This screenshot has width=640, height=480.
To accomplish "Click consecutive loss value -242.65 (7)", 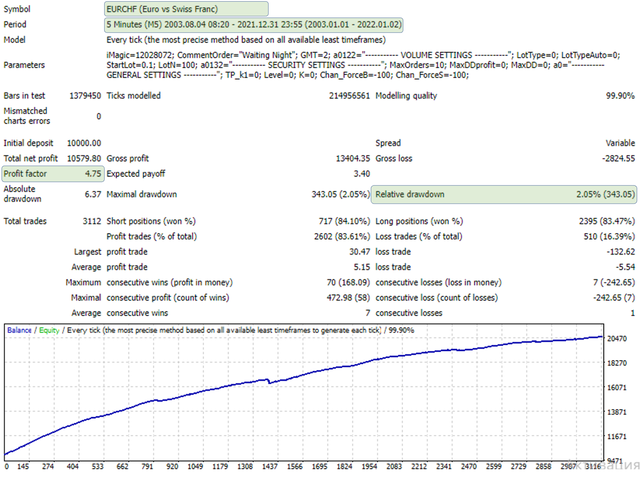I will pos(614,298).
